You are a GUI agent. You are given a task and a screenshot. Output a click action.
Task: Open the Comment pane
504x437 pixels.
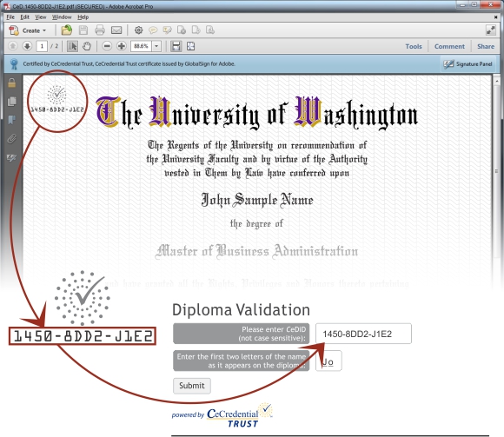point(449,47)
